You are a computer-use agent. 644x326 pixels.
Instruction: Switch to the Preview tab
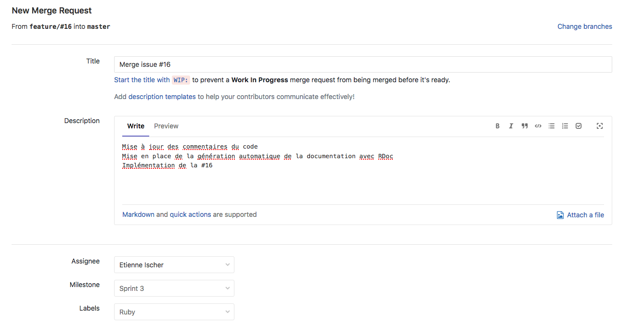tap(166, 126)
